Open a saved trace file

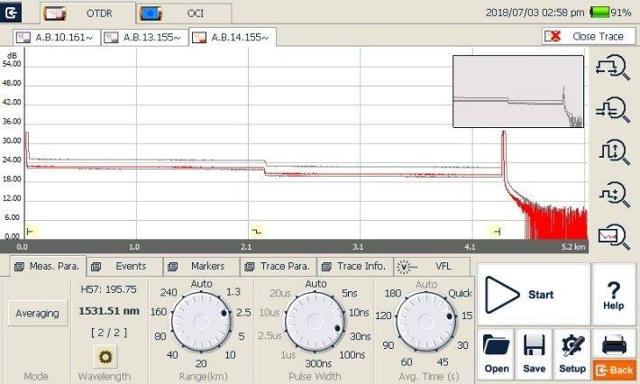pyautogui.click(x=496, y=354)
